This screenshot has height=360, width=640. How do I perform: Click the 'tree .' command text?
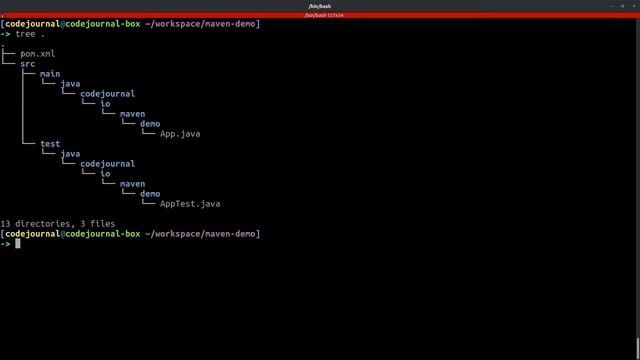coord(30,34)
